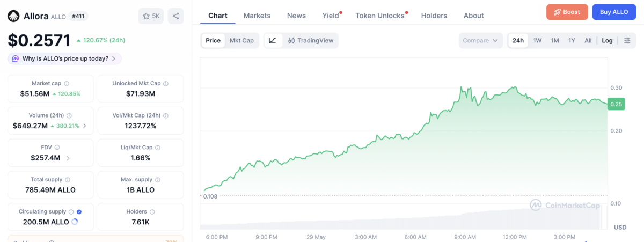
Task: Select the 24h time range
Action: (x=518, y=40)
